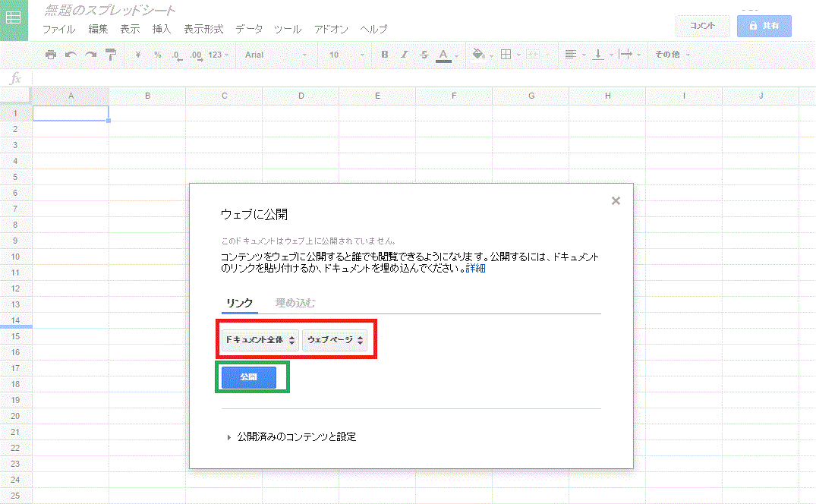Viewport: 816px width, 504px height.
Task: Select row 20 header
Action: tap(16, 416)
